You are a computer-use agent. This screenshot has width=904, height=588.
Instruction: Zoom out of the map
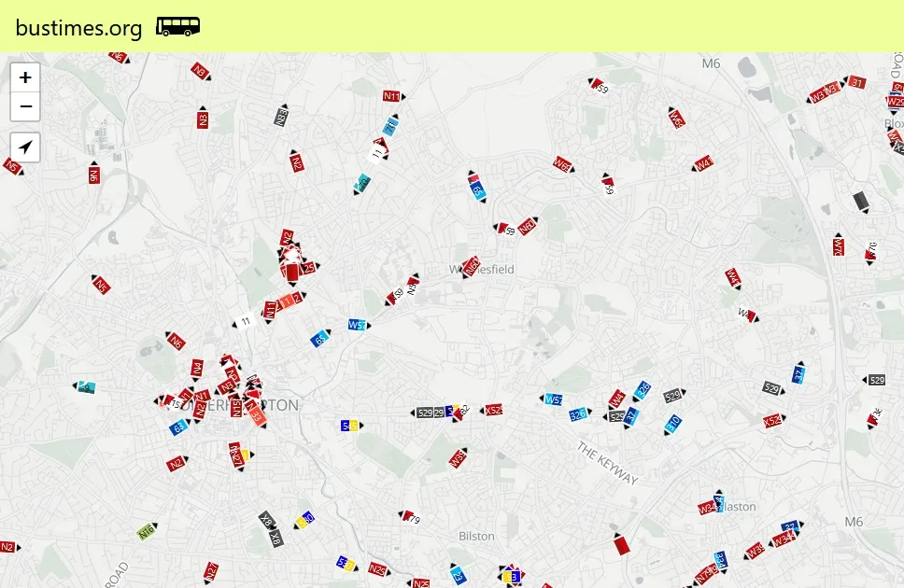tap(25, 107)
